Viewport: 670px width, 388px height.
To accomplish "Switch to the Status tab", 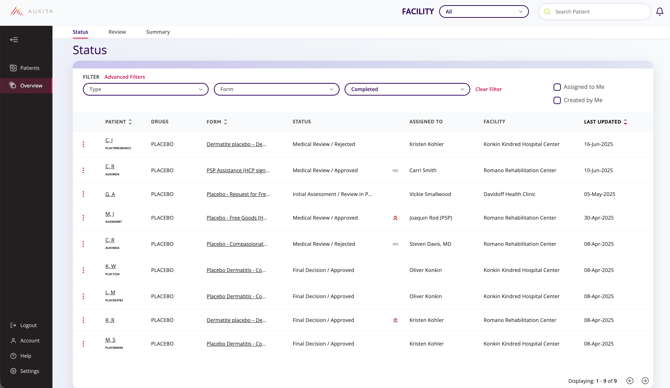I will (80, 32).
